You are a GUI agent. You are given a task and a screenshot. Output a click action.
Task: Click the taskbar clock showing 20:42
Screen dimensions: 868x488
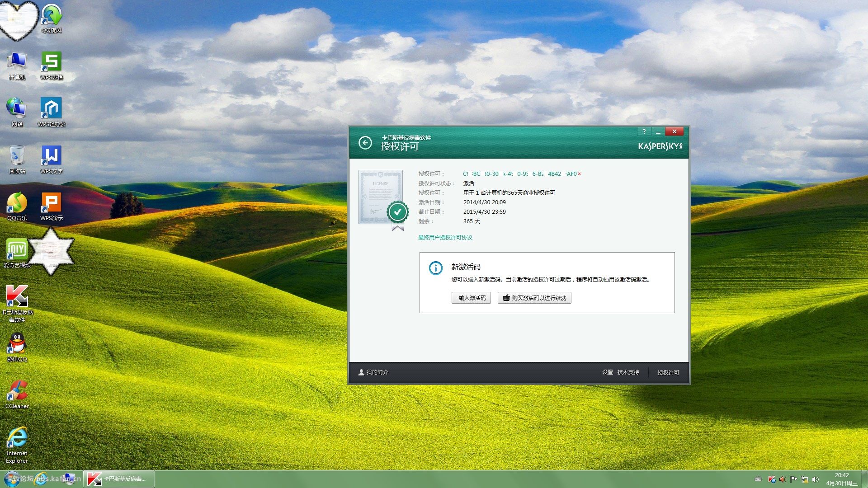[x=842, y=479]
